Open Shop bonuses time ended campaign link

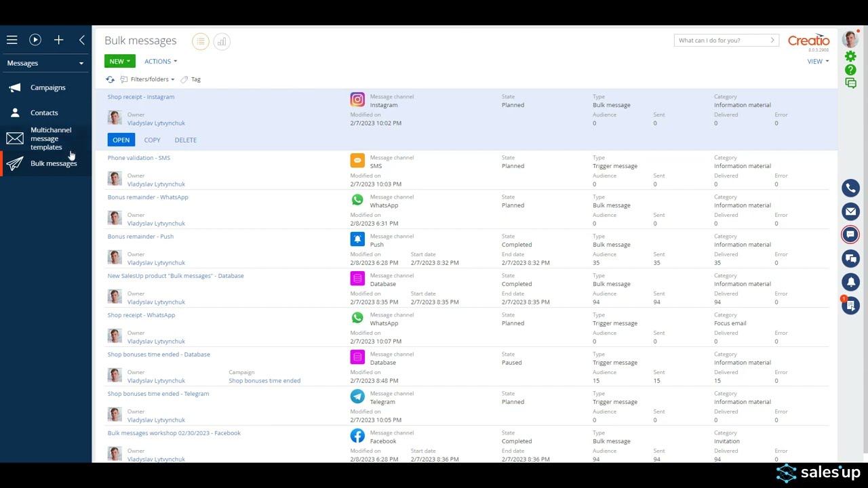click(x=264, y=381)
